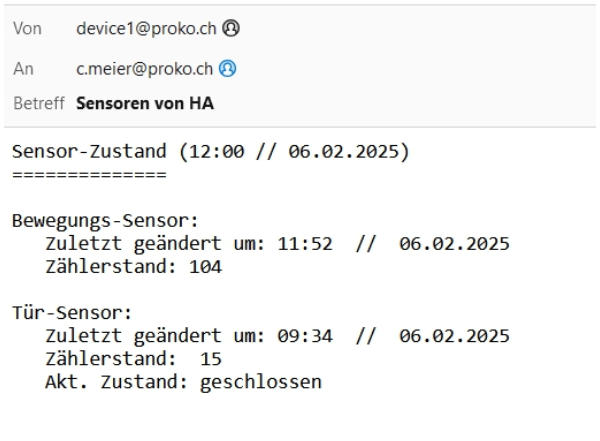Screen dimensions: 600x441
Task: Select the subject "Sensoren von HA"
Action: pyautogui.click(x=145, y=103)
